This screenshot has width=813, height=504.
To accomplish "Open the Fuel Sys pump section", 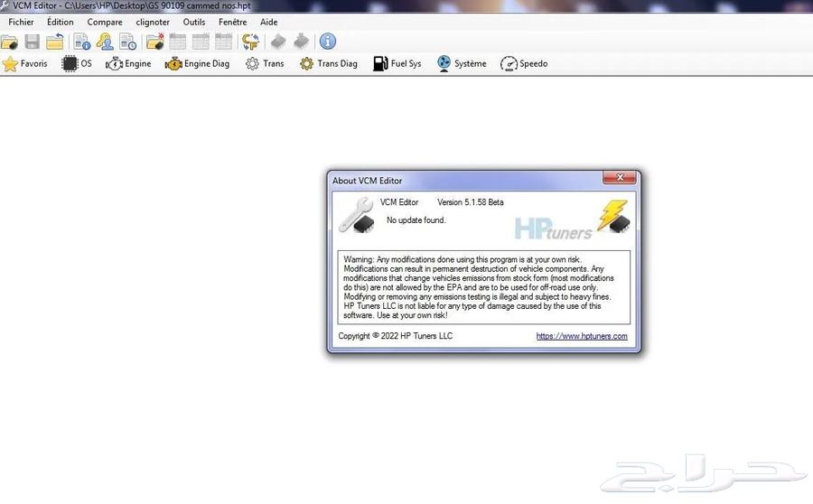I will click(397, 64).
